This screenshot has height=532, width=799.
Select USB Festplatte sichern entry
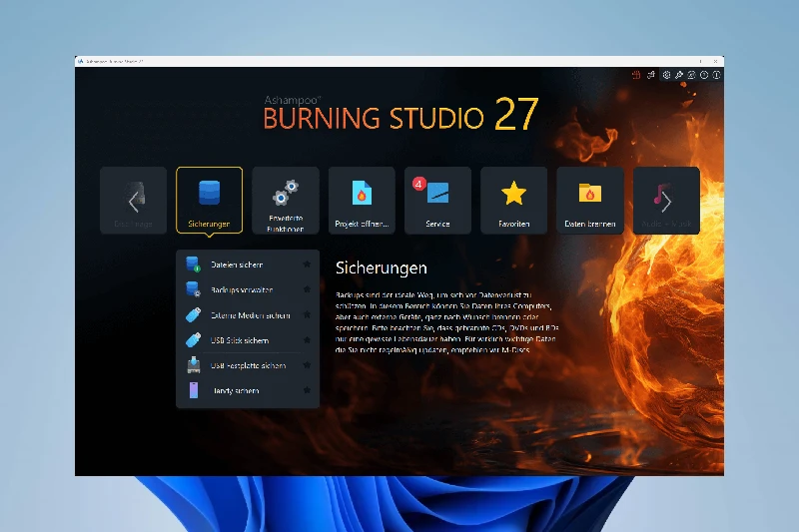248,365
